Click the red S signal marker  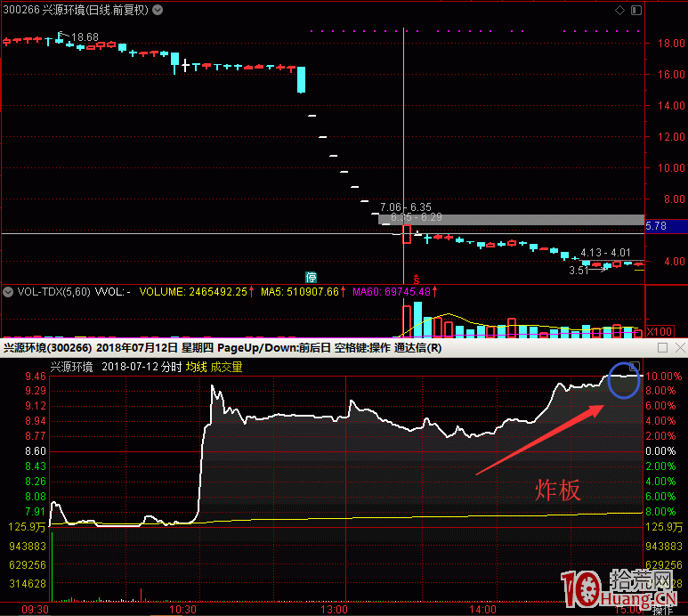click(x=417, y=280)
